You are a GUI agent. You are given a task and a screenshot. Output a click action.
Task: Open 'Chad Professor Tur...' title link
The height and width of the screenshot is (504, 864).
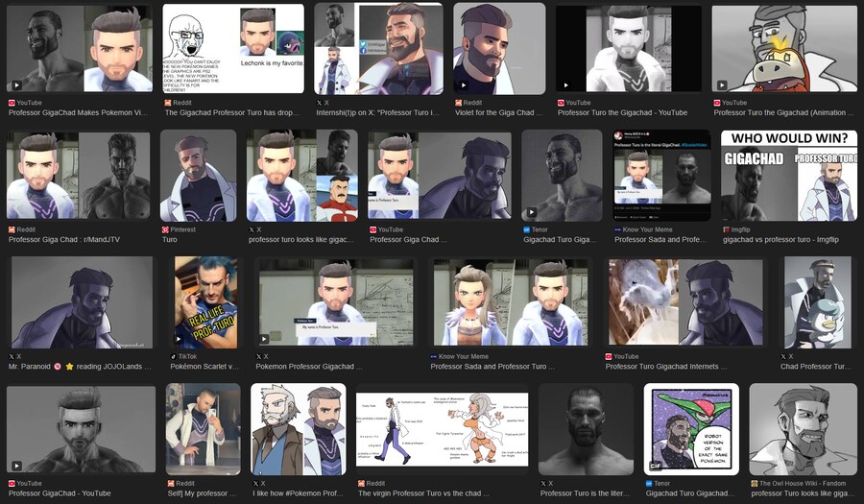coord(815,367)
